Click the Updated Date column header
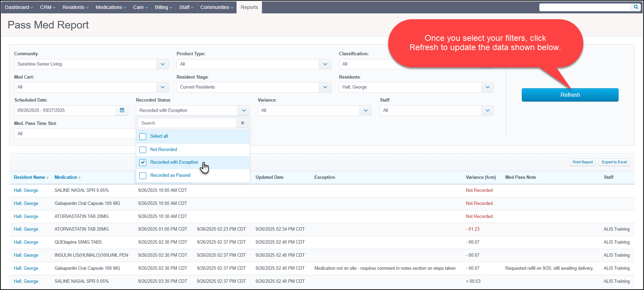 tap(269, 177)
